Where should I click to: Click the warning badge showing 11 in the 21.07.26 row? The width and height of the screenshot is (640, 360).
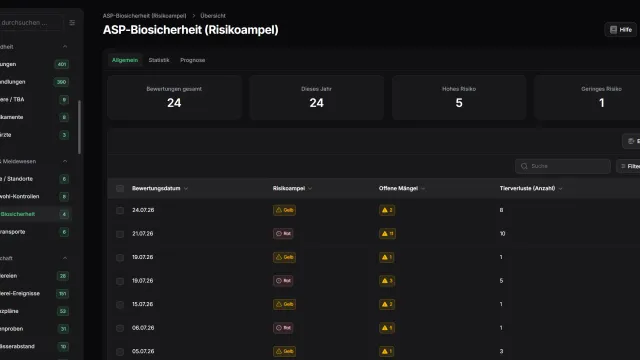(x=387, y=233)
